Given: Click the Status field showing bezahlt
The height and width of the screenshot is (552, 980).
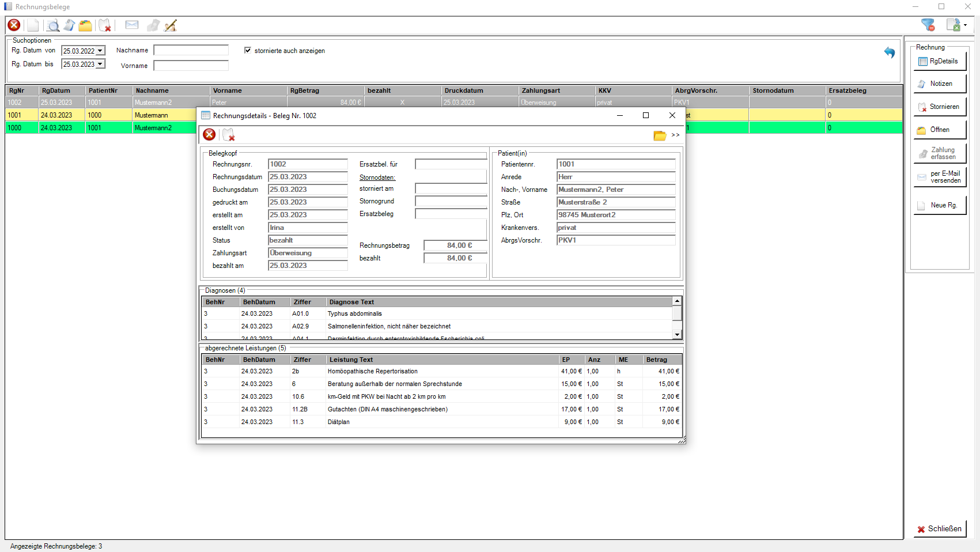Looking at the screenshot, I should click(308, 240).
